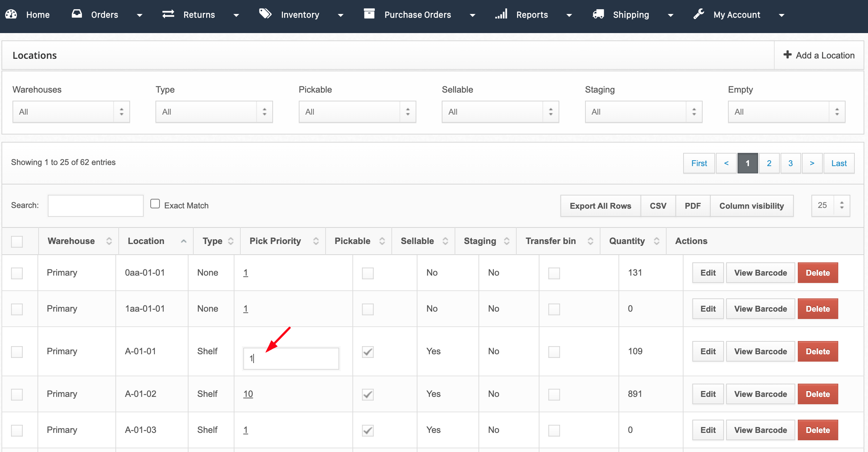
Task: Export table as CSV
Action: pyautogui.click(x=658, y=206)
